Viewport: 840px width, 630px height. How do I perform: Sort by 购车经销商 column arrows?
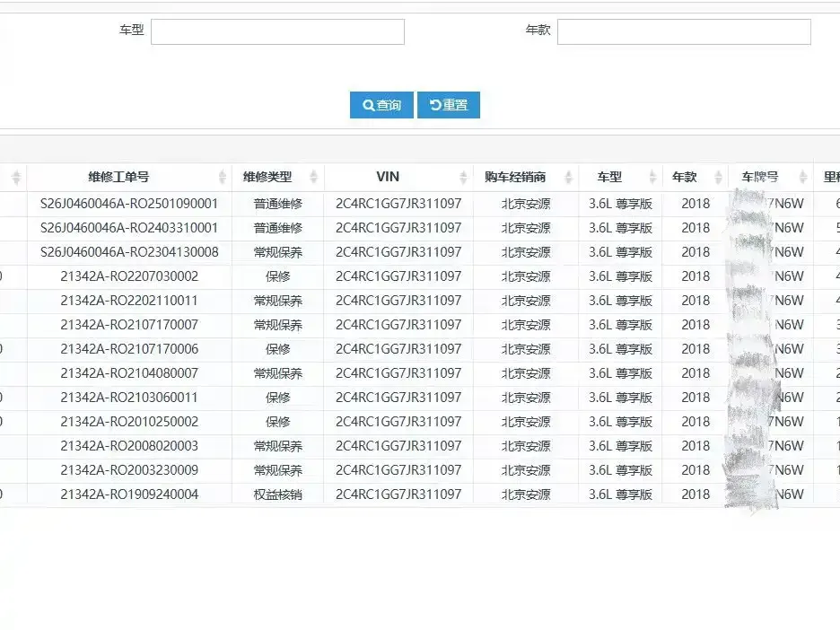569,177
